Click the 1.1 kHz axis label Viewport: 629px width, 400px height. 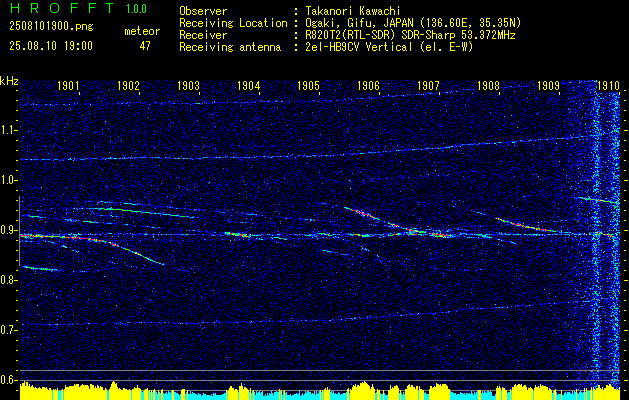coord(7,130)
